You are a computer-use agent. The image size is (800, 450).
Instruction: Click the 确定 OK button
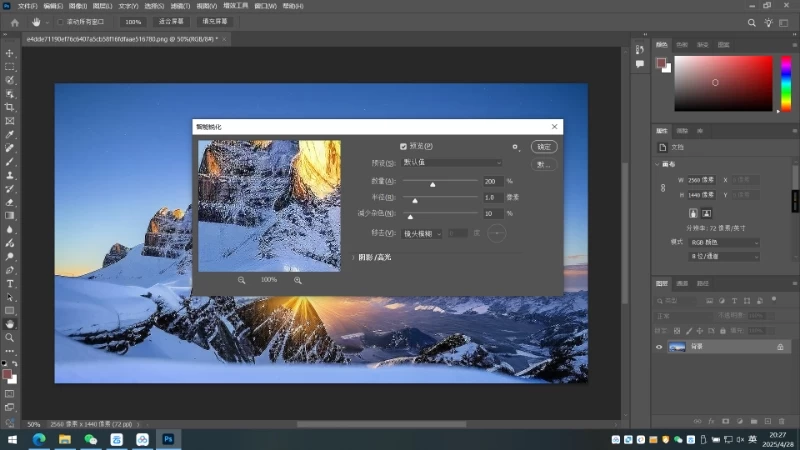[544, 147]
